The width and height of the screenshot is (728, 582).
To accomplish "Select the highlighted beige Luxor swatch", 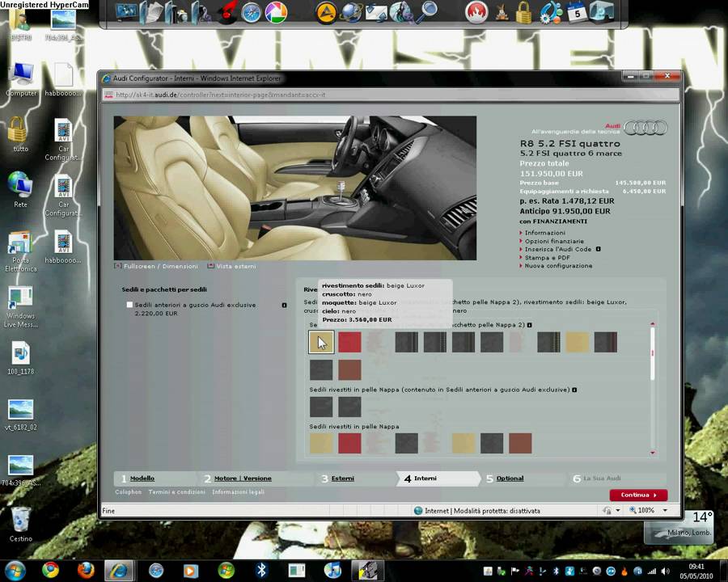I will (321, 342).
